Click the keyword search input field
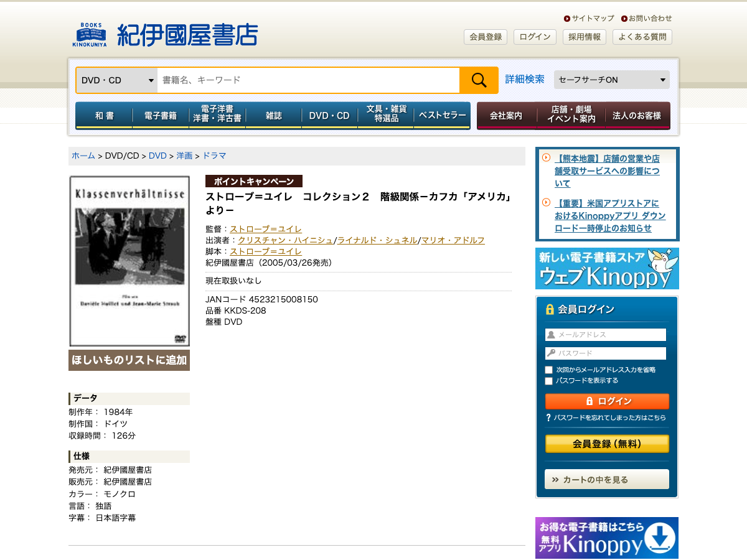This screenshot has height=560, width=747. (308, 80)
